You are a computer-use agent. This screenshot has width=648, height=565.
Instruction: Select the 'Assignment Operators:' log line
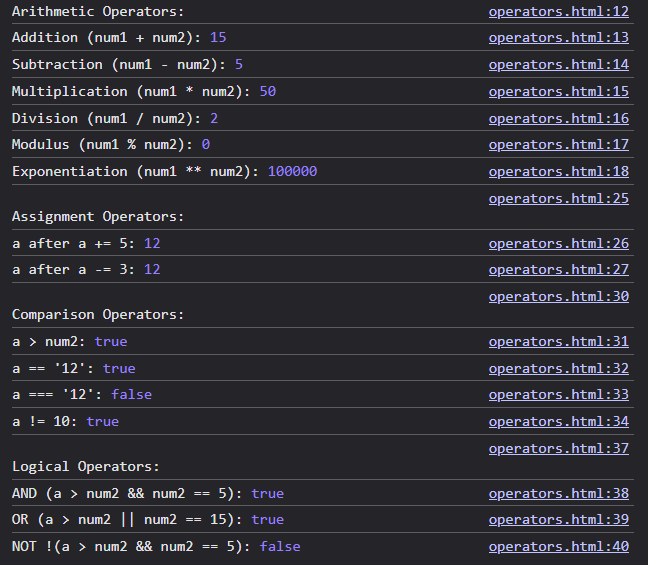(98, 217)
